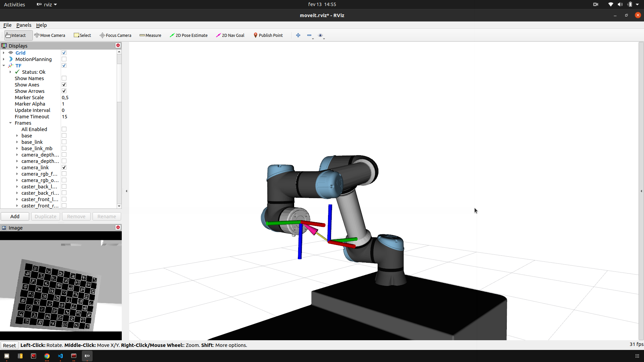
Task: Activate the Publish Point tool
Action: click(x=268, y=35)
